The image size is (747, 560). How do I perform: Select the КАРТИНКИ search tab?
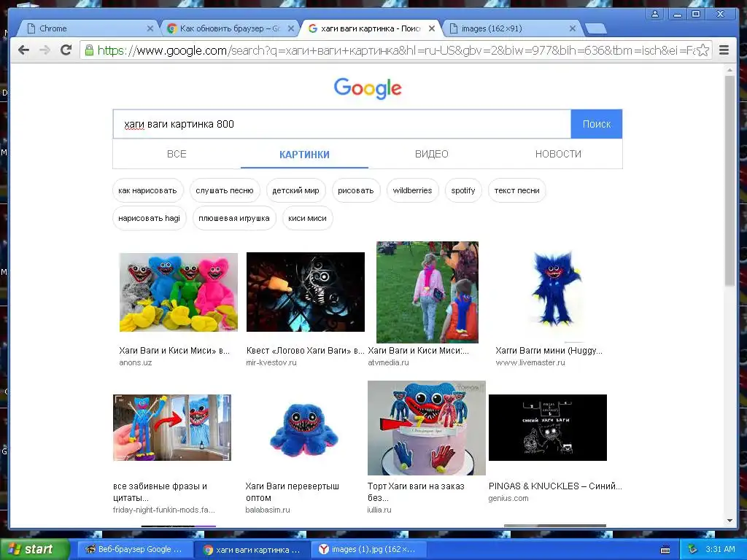coord(304,155)
